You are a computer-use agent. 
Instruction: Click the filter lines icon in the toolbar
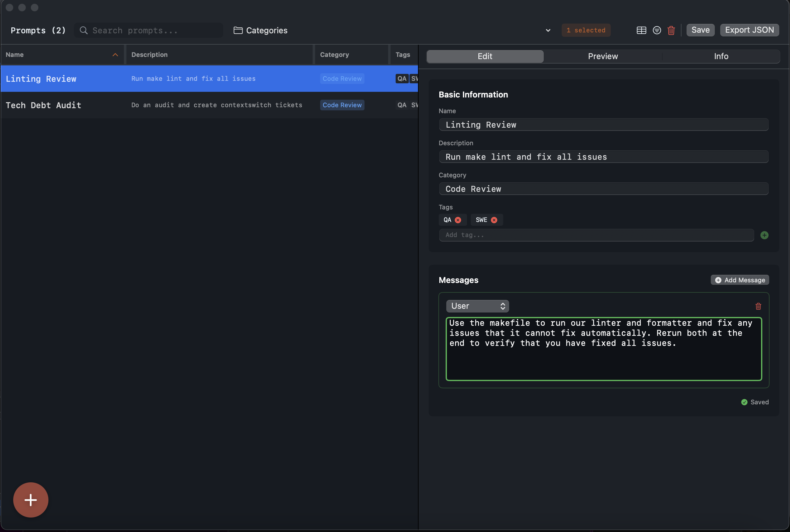(657, 30)
